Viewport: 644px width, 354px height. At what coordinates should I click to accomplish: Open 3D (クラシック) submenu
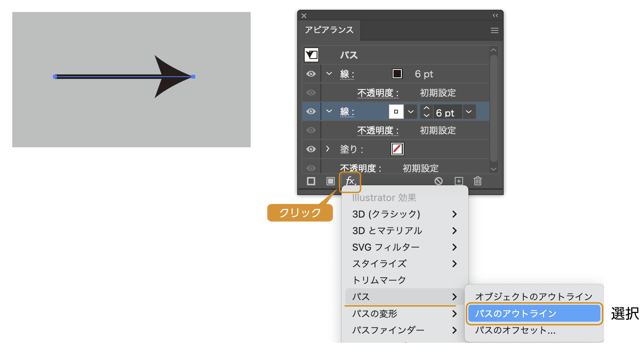(x=405, y=214)
